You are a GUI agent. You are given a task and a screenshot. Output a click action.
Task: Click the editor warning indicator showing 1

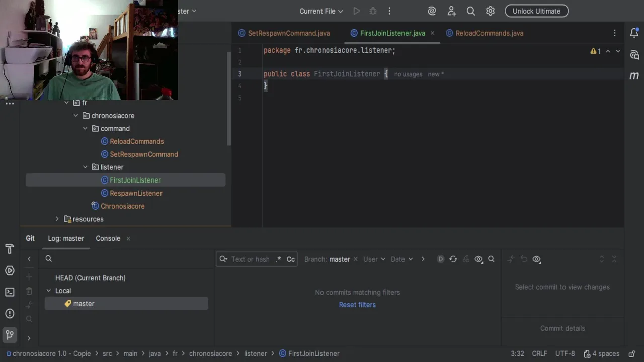(x=596, y=51)
